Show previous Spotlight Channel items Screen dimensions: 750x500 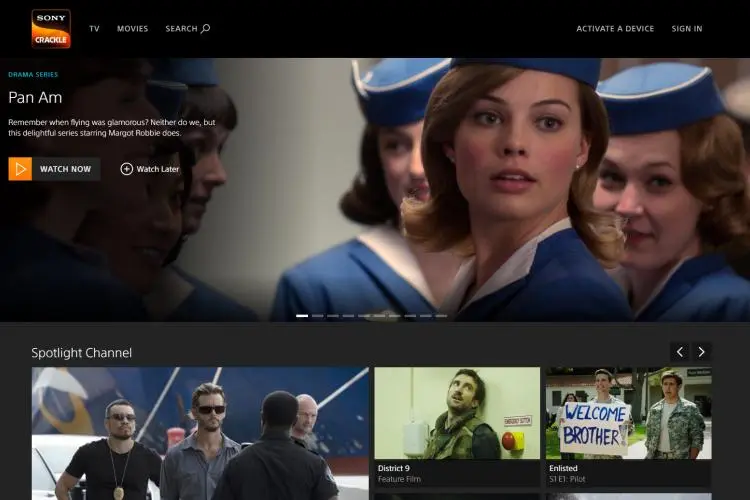(x=680, y=352)
